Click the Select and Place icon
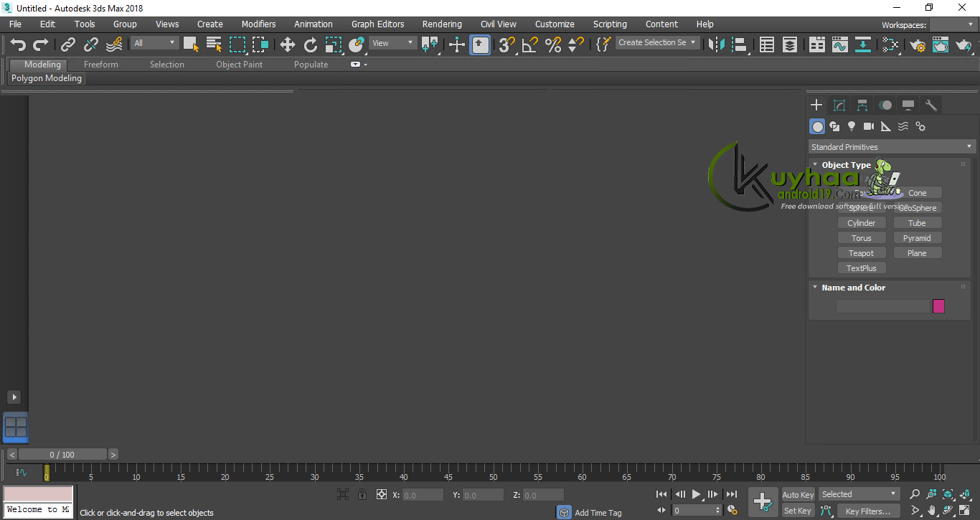The image size is (980, 520). pyautogui.click(x=357, y=45)
